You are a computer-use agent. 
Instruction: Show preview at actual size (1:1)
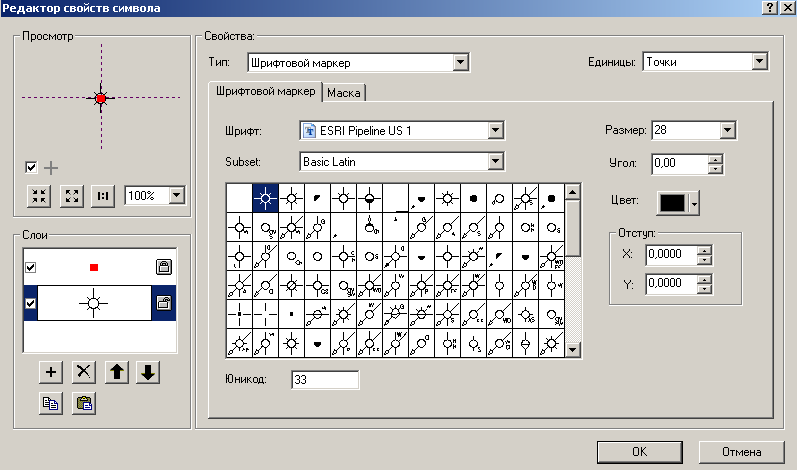[103, 196]
